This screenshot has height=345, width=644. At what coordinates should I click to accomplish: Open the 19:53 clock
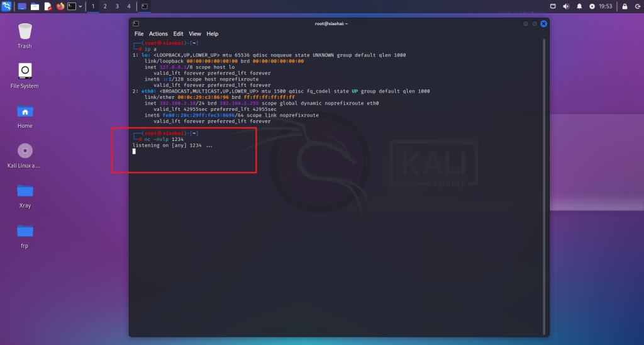click(606, 6)
